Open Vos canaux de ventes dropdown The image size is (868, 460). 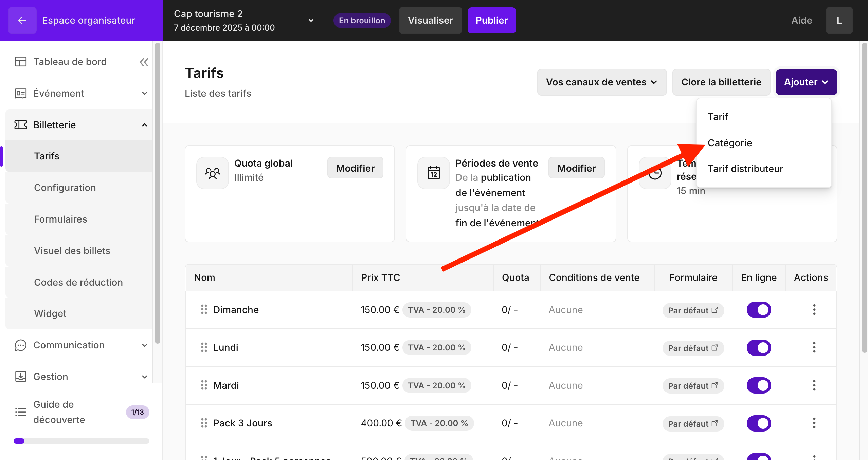pyautogui.click(x=601, y=82)
